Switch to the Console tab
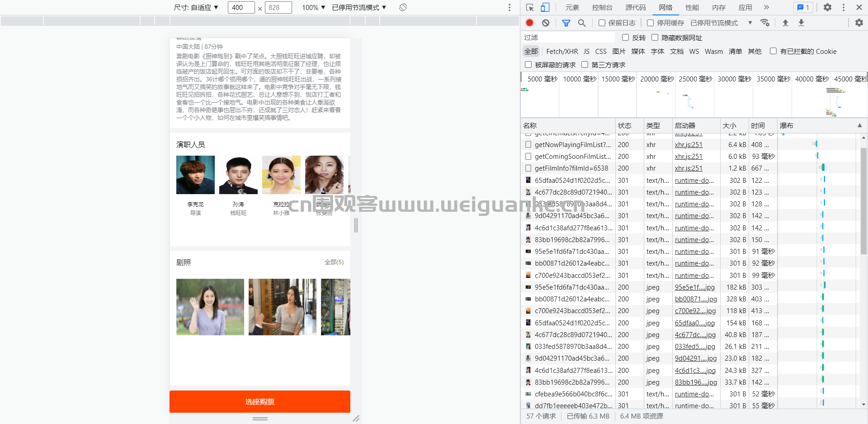The height and width of the screenshot is (424, 868). pos(602,7)
